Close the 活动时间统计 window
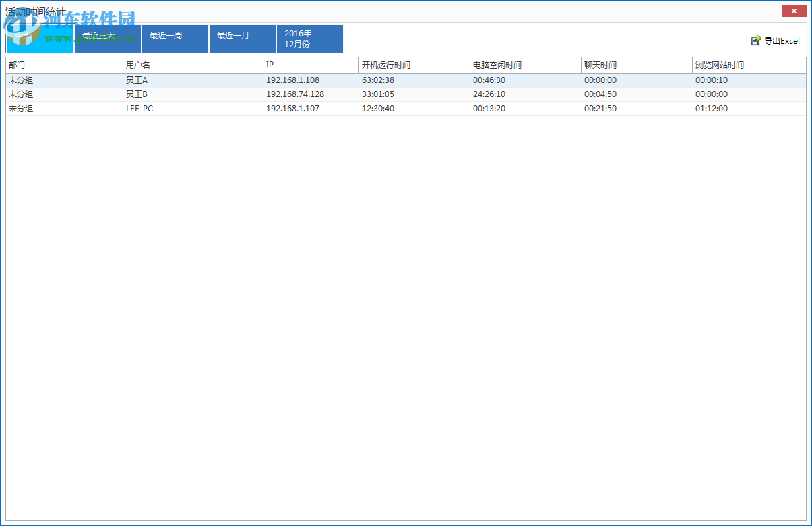 click(x=794, y=11)
